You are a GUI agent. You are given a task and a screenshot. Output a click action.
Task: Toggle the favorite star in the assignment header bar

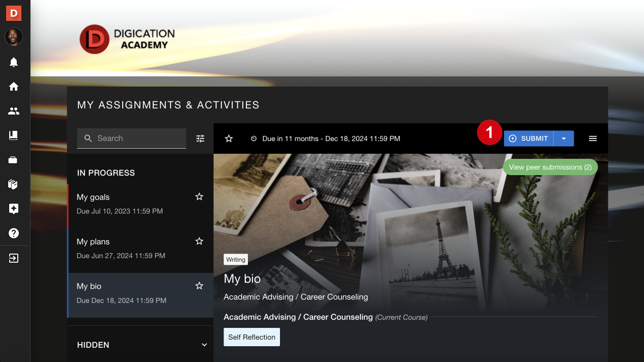click(229, 138)
